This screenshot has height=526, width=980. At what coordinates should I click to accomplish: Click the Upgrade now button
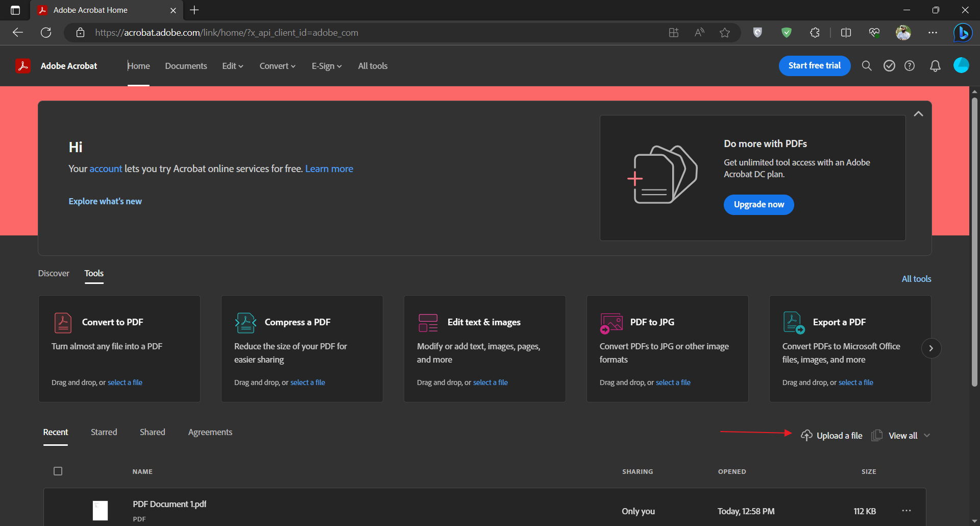758,205
